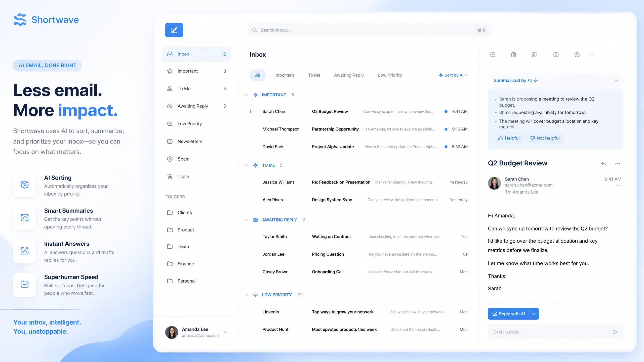Click the three dots under the 9:41 AM timestamp
This screenshot has height=362, width=644.
[x=618, y=185]
